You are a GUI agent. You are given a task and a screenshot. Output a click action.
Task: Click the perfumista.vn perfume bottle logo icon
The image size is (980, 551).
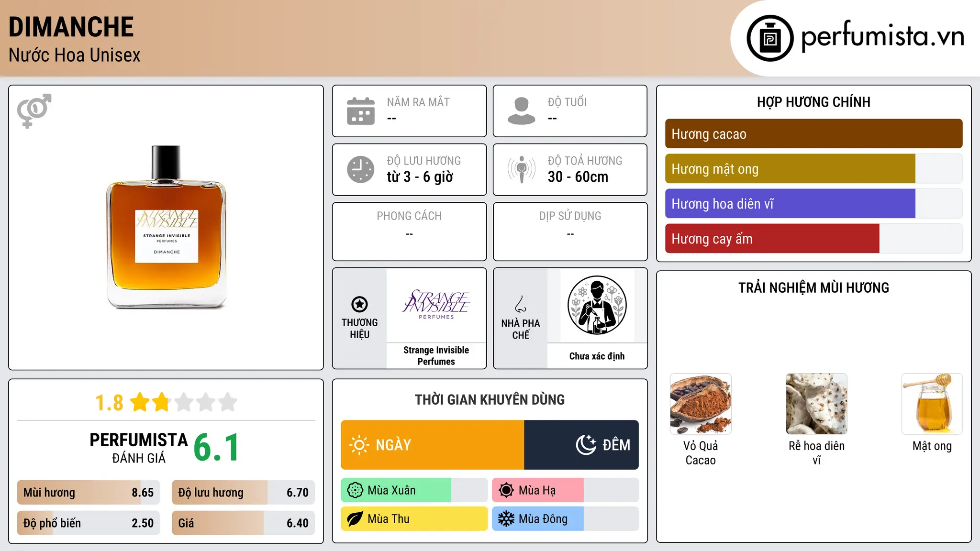770,38
